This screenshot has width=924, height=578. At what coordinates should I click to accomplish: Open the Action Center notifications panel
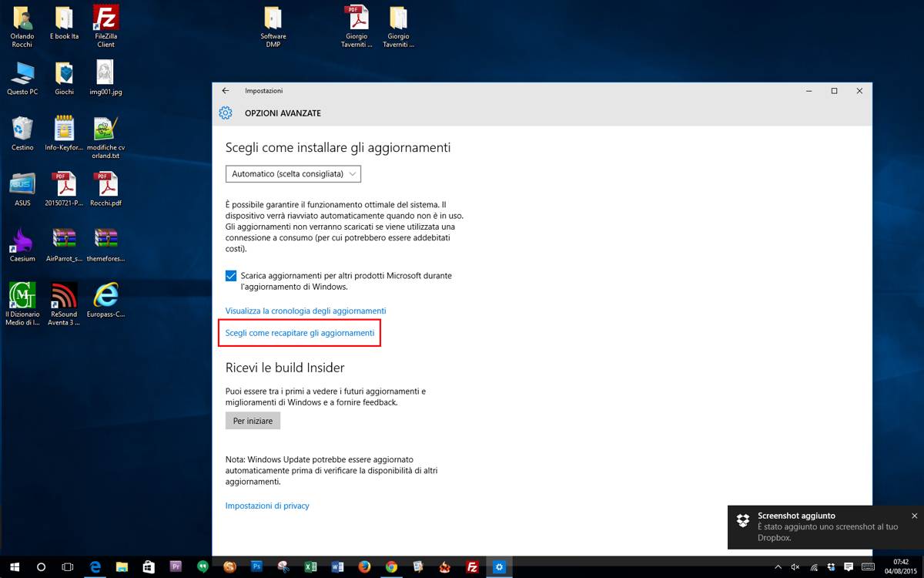tap(849, 568)
